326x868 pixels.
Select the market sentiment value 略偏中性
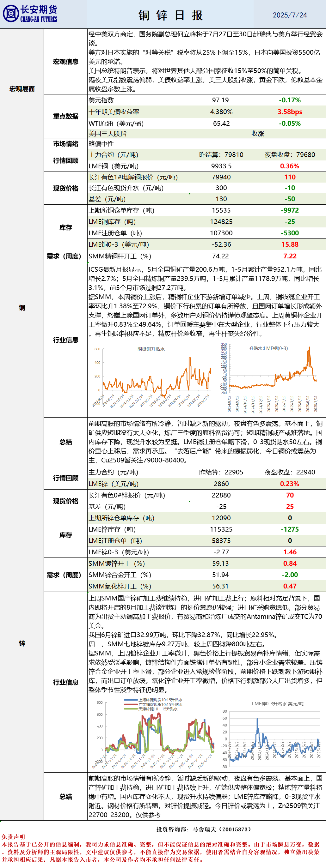101,144
